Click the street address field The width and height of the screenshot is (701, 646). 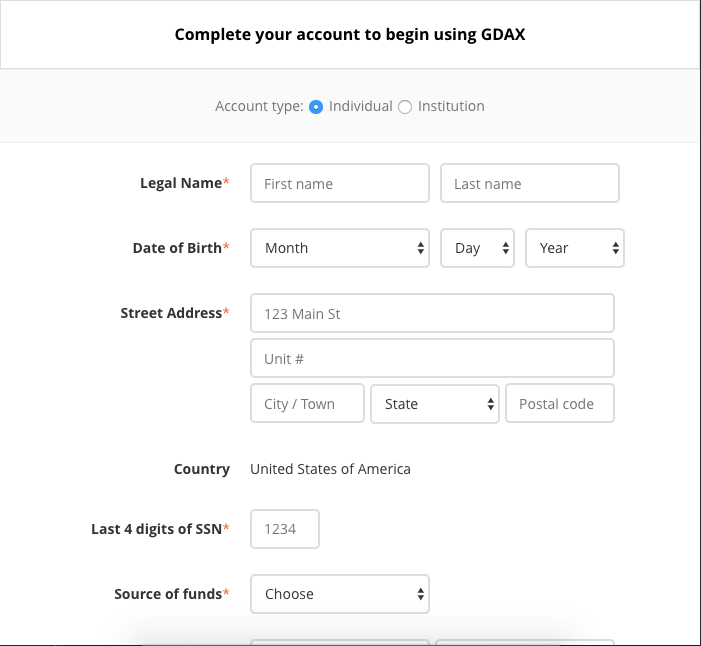pos(432,314)
